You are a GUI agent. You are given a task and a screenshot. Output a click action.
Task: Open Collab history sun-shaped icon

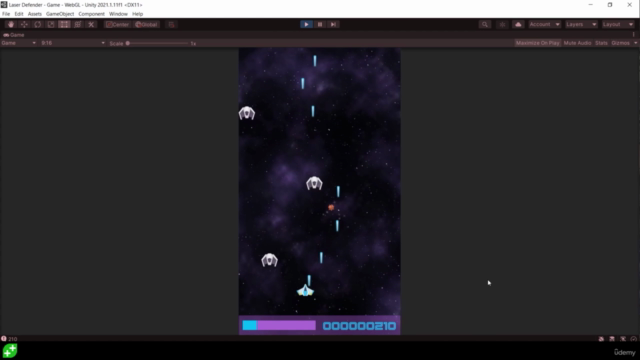pyautogui.click(x=502, y=24)
